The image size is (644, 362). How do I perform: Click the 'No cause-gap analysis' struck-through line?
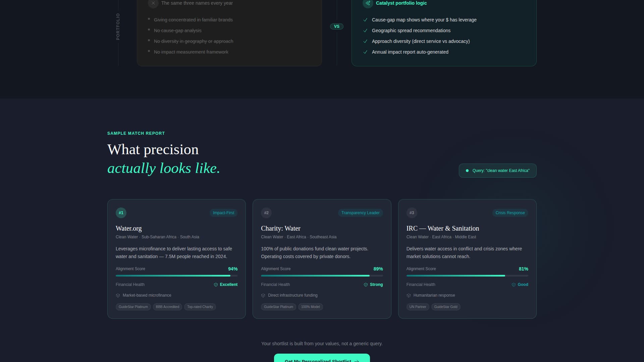178,31
